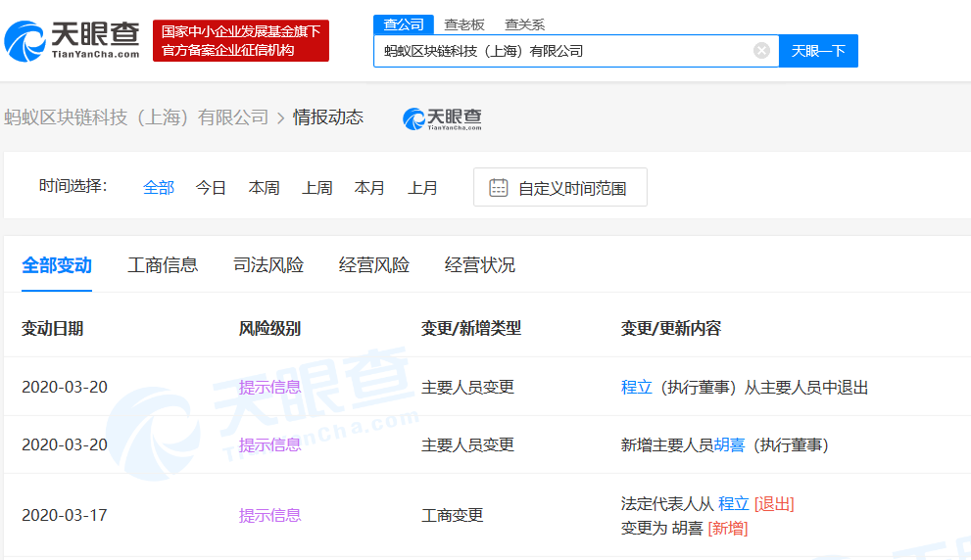Image resolution: width=971 pixels, height=560 pixels.
Task: Open 胡喜 profile link in second row
Action: click(x=729, y=445)
